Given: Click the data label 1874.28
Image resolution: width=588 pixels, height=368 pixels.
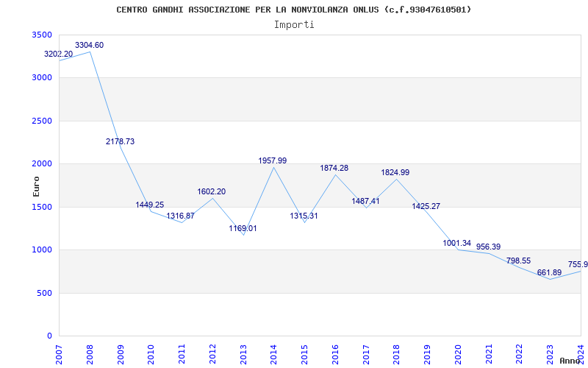Looking at the screenshot, I should [334, 169].
